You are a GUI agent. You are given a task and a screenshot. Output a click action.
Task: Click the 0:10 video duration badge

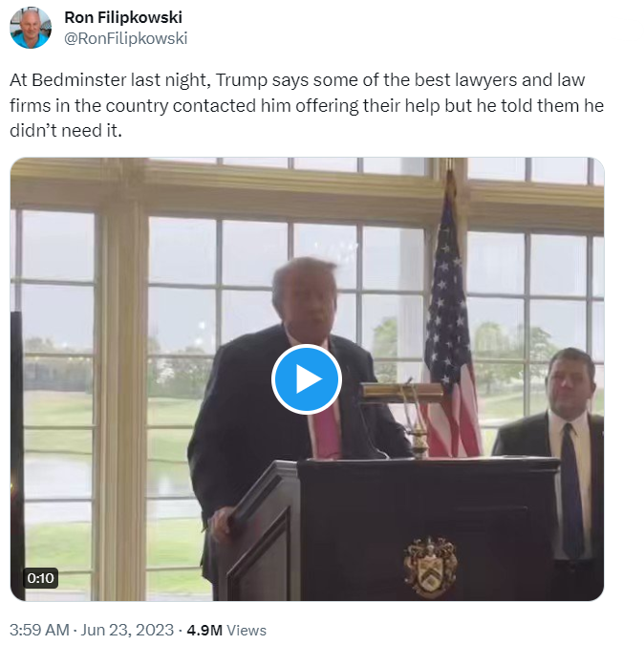pos(40,578)
